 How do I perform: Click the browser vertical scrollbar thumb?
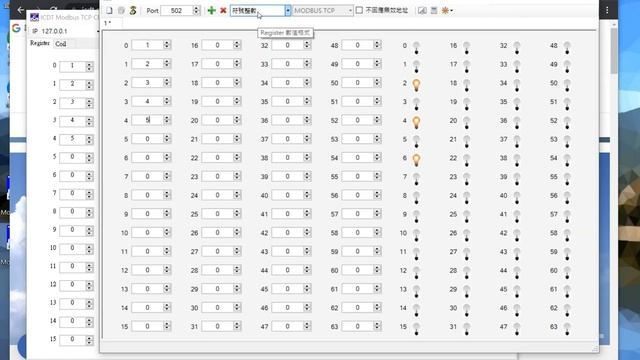click(x=614, y=51)
